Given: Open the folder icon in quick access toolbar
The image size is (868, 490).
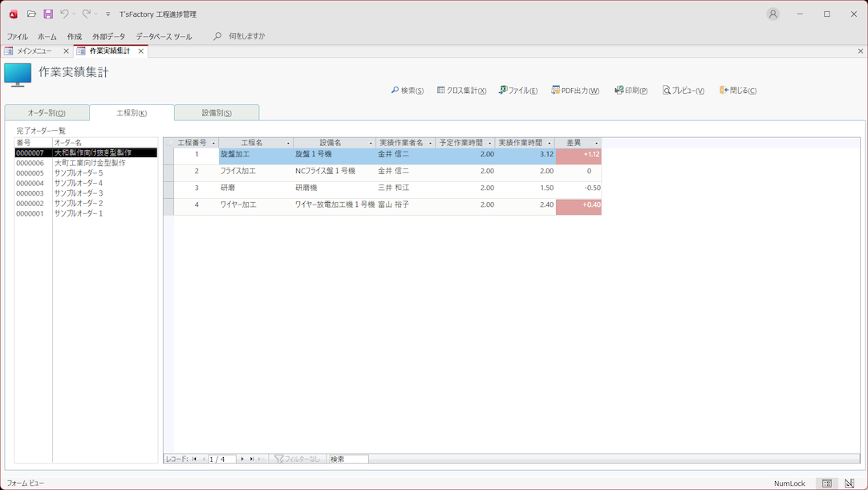Looking at the screenshot, I should [31, 14].
